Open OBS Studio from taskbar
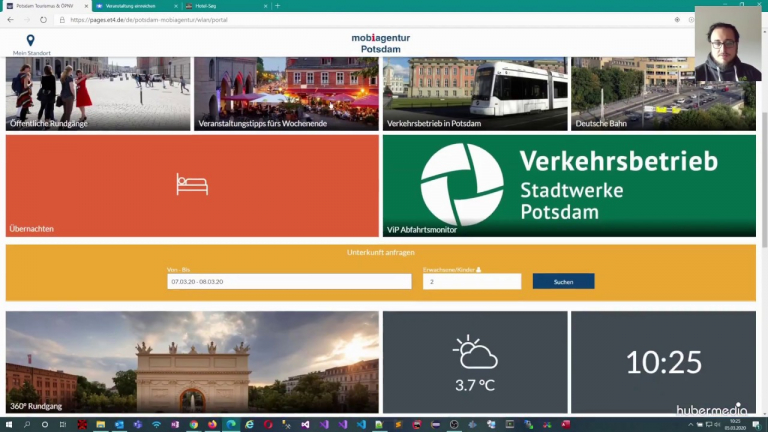 [x=454, y=425]
